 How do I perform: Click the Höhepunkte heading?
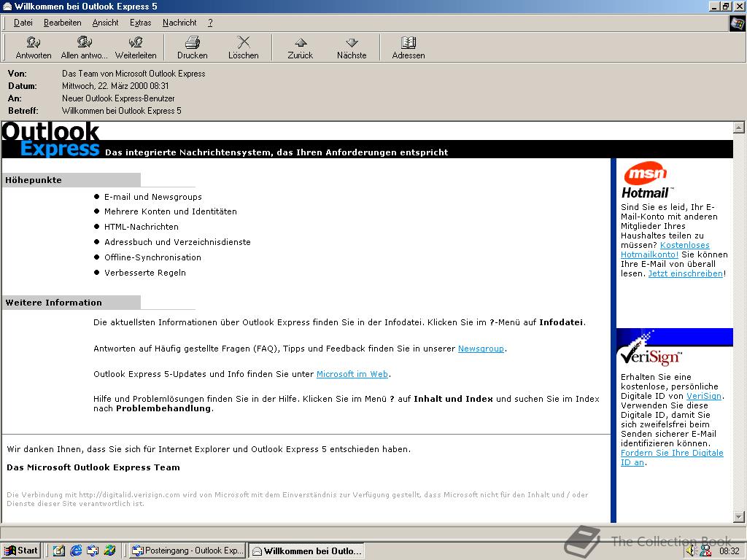[34, 180]
